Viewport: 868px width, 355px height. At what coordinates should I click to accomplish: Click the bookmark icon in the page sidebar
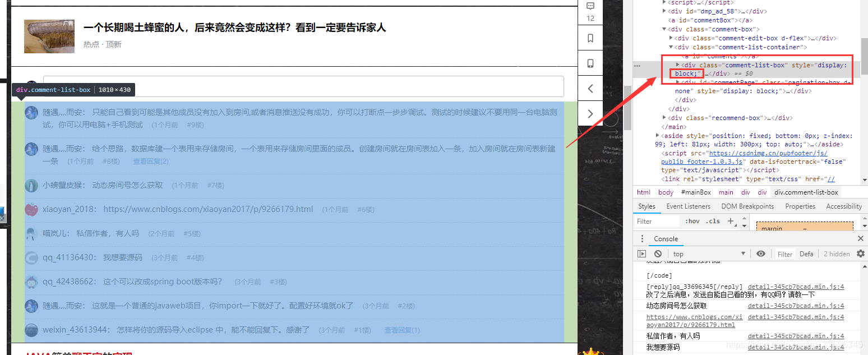pos(590,38)
